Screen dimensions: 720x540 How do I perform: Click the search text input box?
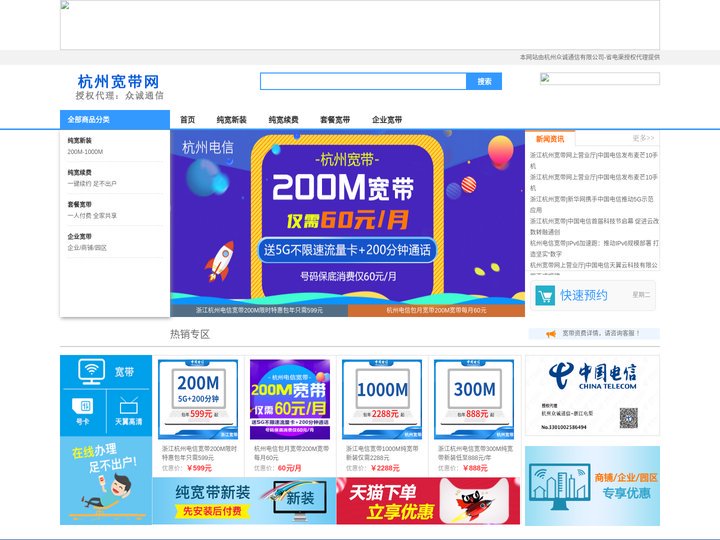363,81
